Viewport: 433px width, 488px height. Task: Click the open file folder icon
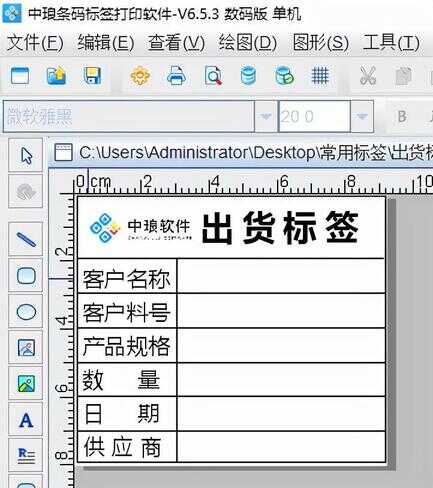tap(56, 76)
